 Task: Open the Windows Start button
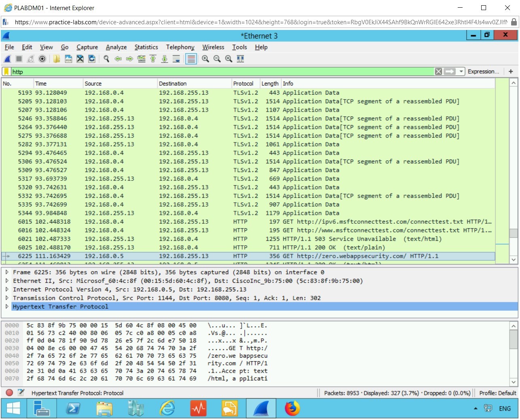(x=13, y=409)
